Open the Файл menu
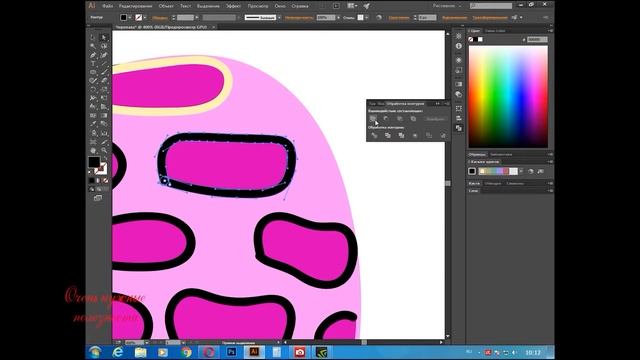This screenshot has width=640, height=360. coord(107,6)
